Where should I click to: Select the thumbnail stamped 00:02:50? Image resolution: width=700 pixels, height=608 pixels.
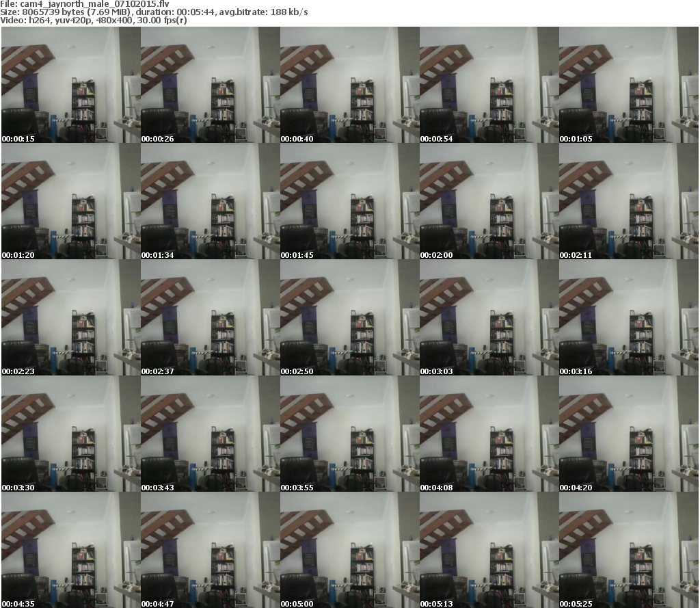[x=349, y=317]
